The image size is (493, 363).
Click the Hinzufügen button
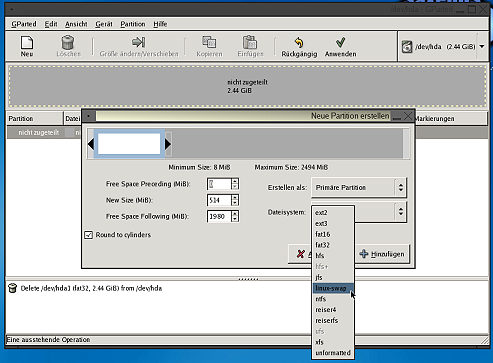pos(382,254)
